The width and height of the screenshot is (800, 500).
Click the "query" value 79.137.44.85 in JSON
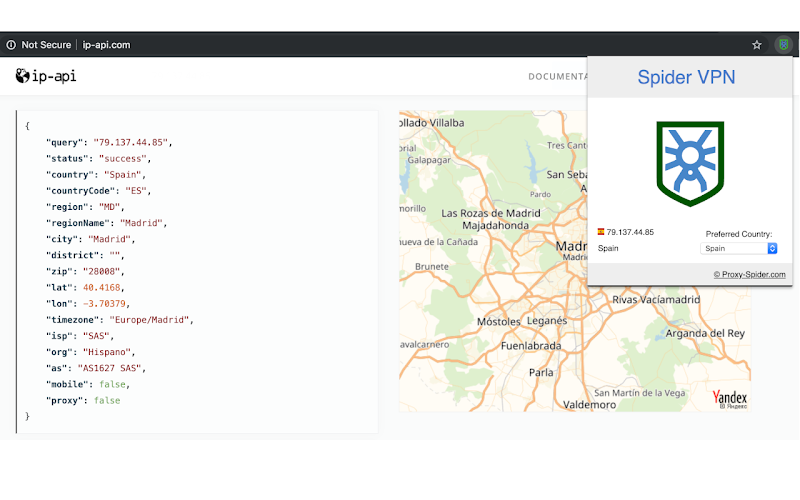coord(130,142)
